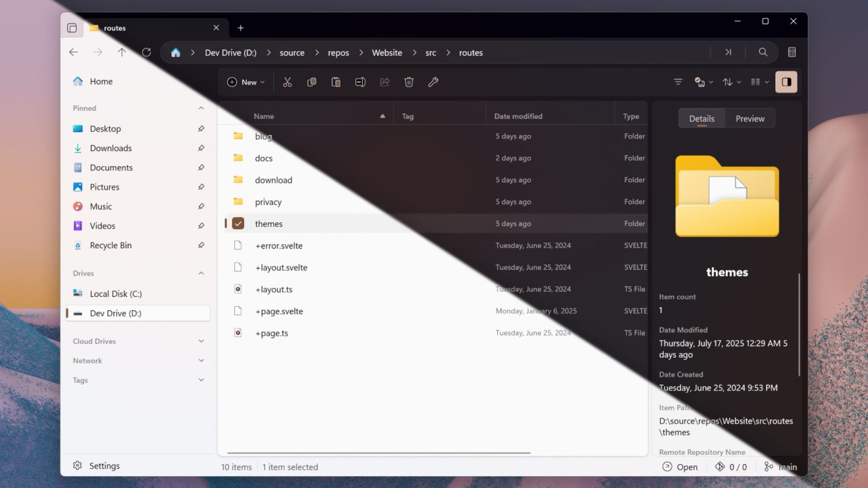Click the omnibar path mode toggle icon
The height and width of the screenshot is (488, 868).
tap(728, 52)
